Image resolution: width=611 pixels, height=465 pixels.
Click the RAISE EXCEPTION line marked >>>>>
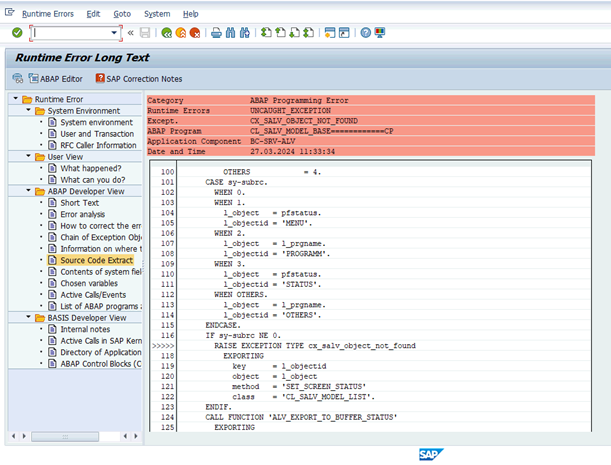315,346
